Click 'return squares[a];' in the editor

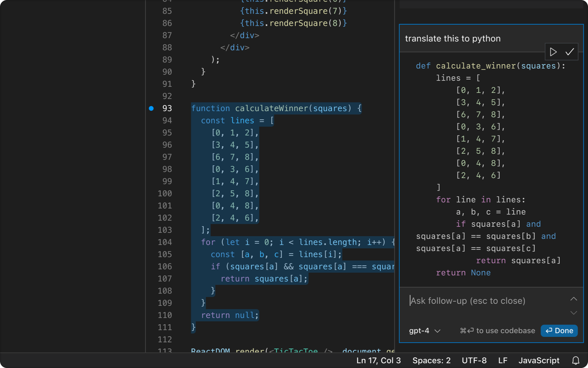point(264,279)
